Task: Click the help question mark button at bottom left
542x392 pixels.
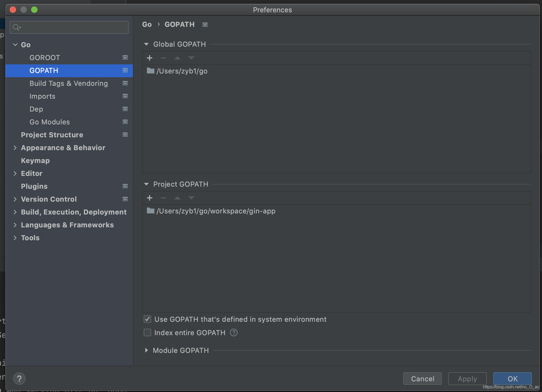Action: (x=19, y=379)
